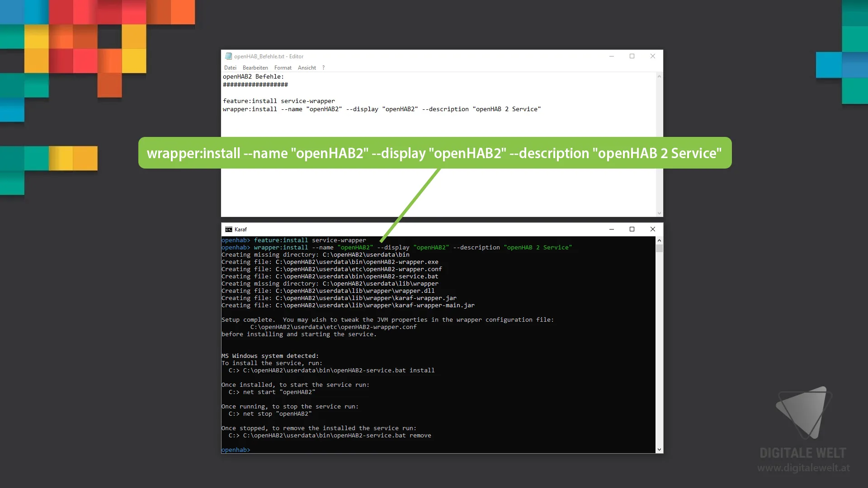This screenshot has width=868, height=488.
Task: Click 'net start "openHAB2"' line in Karaf
Action: 272,392
